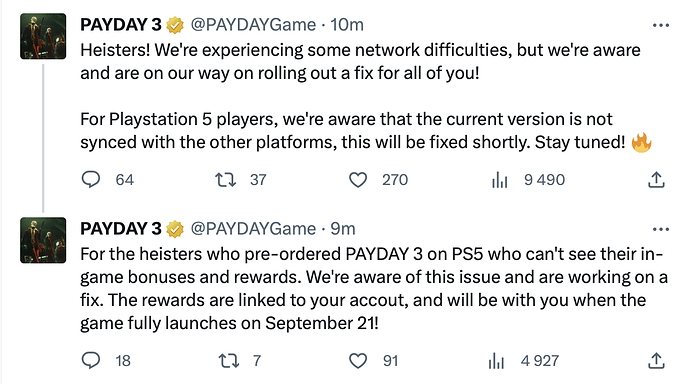690x384 pixels.
Task: Retweet the tweet with 7 retweets
Action: tap(228, 361)
